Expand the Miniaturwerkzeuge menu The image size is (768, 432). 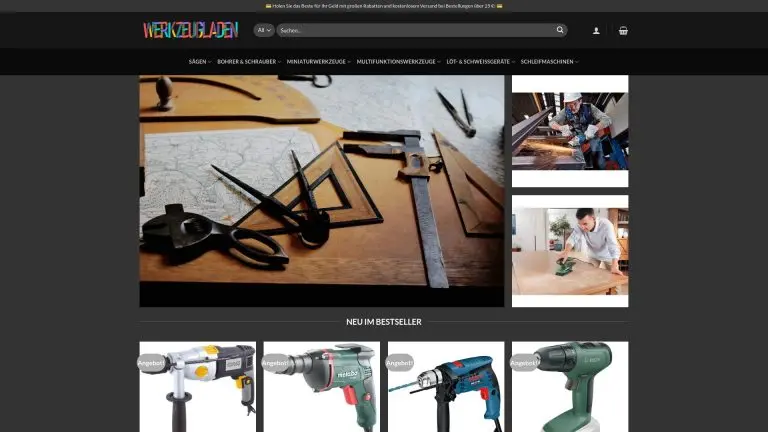point(318,62)
